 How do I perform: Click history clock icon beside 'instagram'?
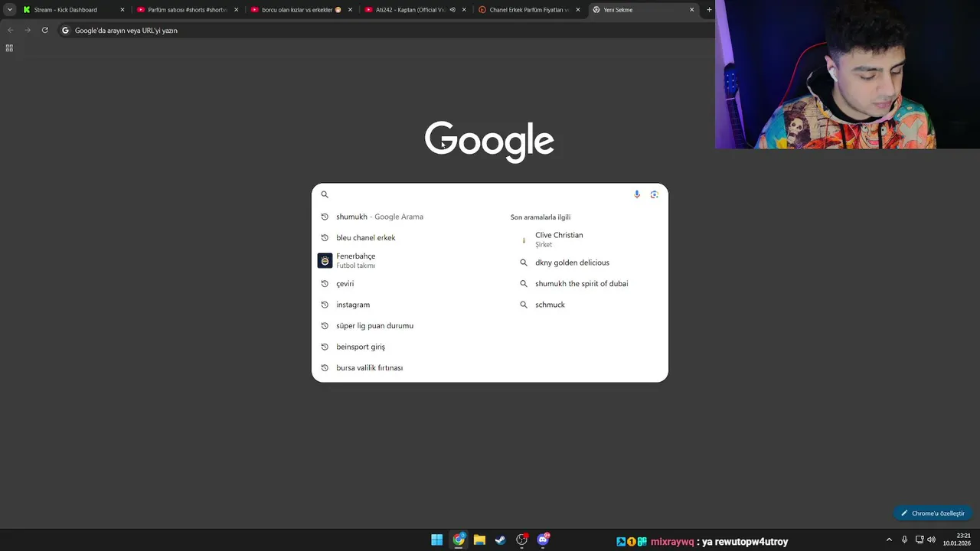[x=325, y=305]
